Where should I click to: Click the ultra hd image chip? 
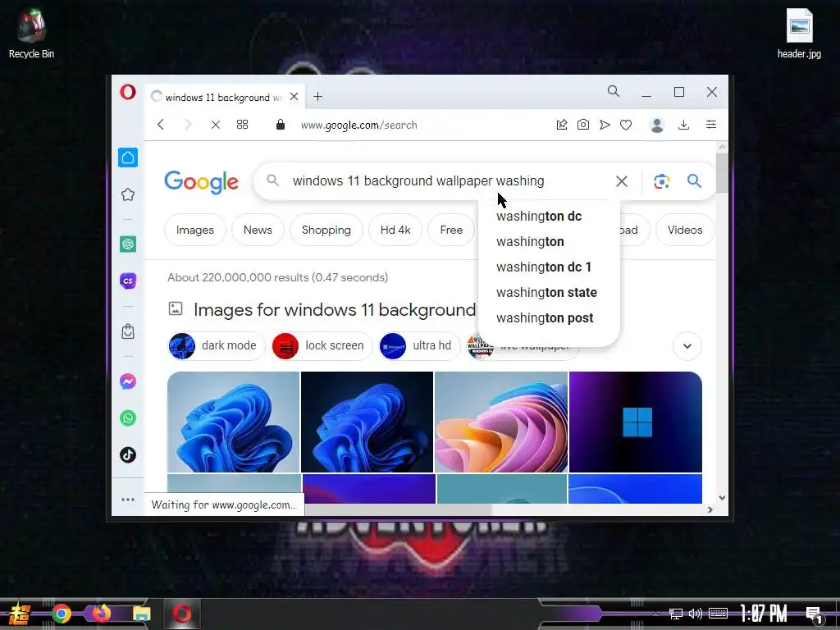(x=419, y=345)
